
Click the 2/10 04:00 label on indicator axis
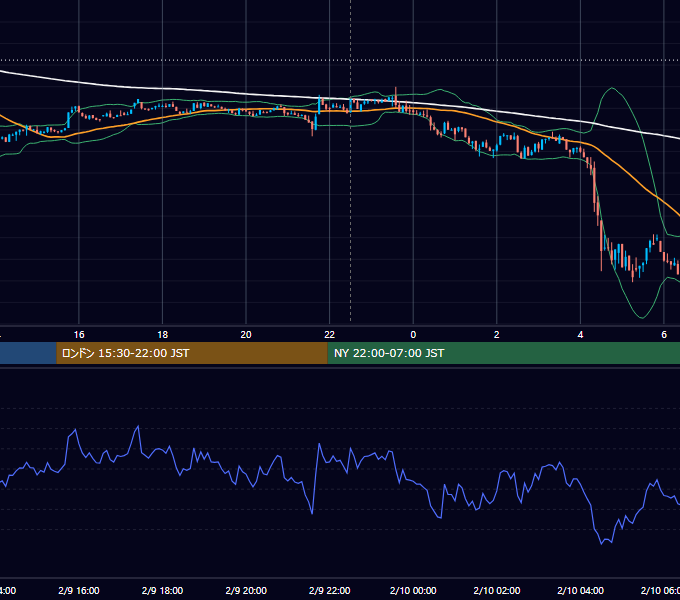[580, 590]
